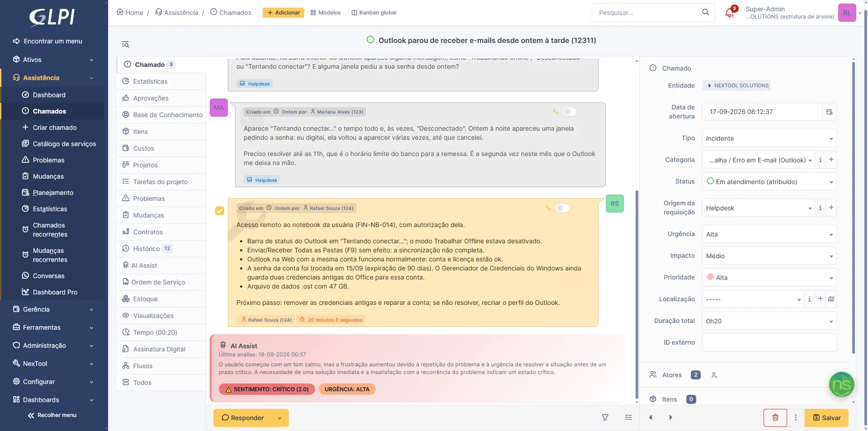The width and height of the screenshot is (868, 431).
Task: Go to previous ticket arrow
Action: point(651,417)
